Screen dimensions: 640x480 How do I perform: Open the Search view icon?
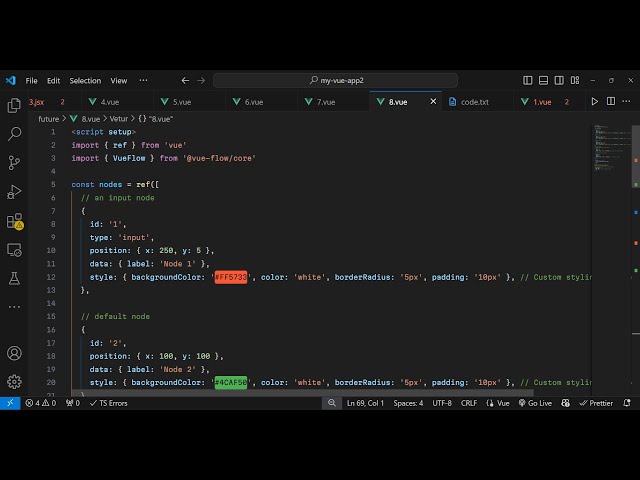[14, 133]
